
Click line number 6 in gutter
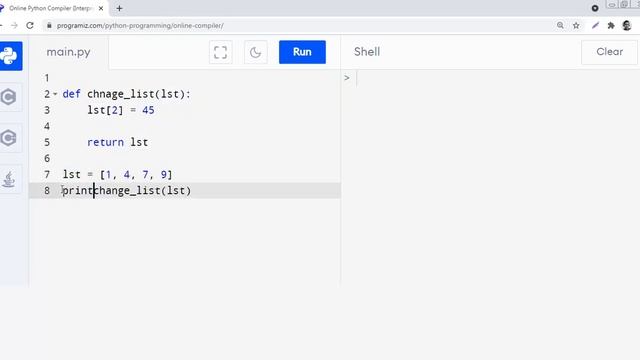[x=47, y=158]
